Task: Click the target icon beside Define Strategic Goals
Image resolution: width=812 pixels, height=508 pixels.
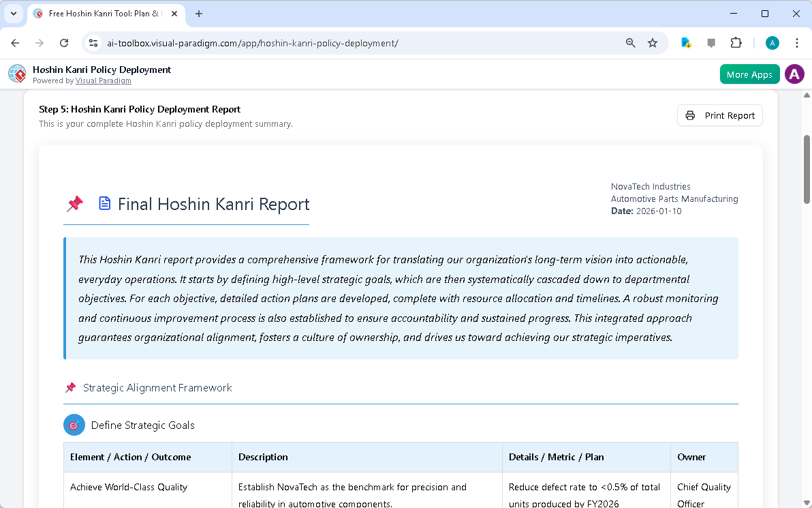Action: tap(74, 425)
